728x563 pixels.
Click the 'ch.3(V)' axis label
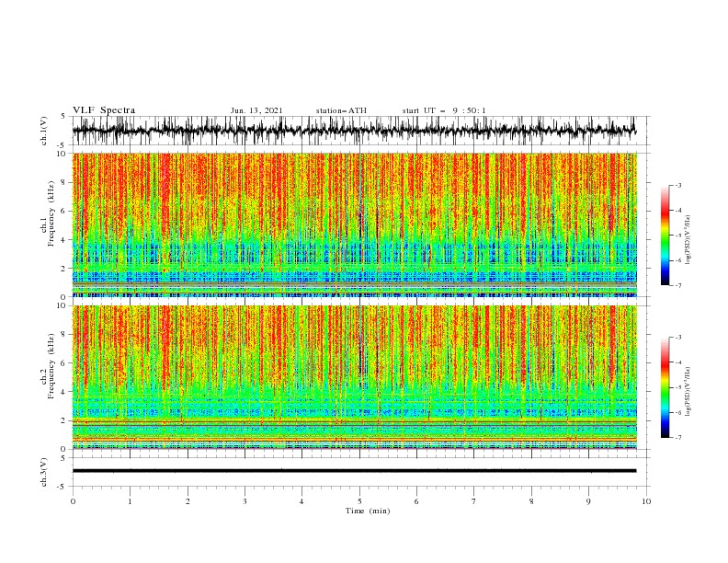click(x=44, y=472)
